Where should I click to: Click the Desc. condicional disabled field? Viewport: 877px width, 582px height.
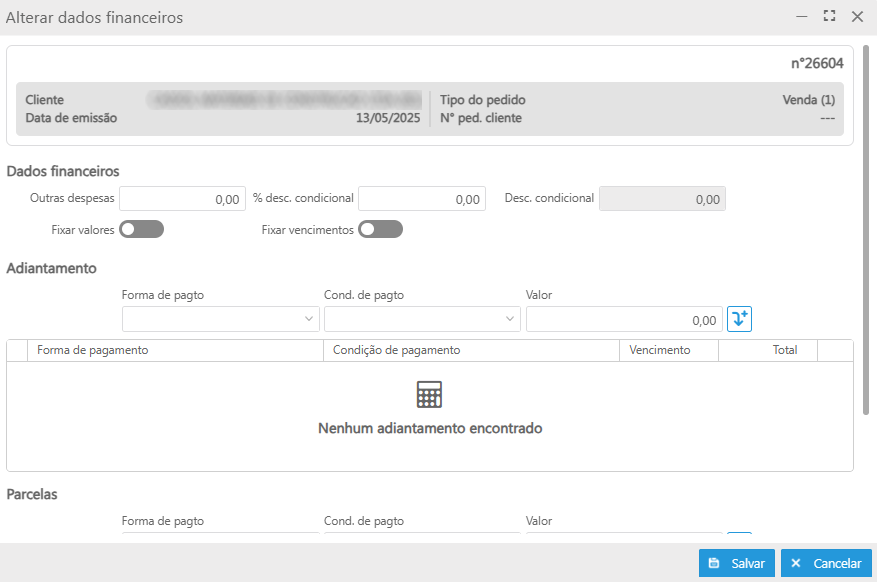click(662, 199)
